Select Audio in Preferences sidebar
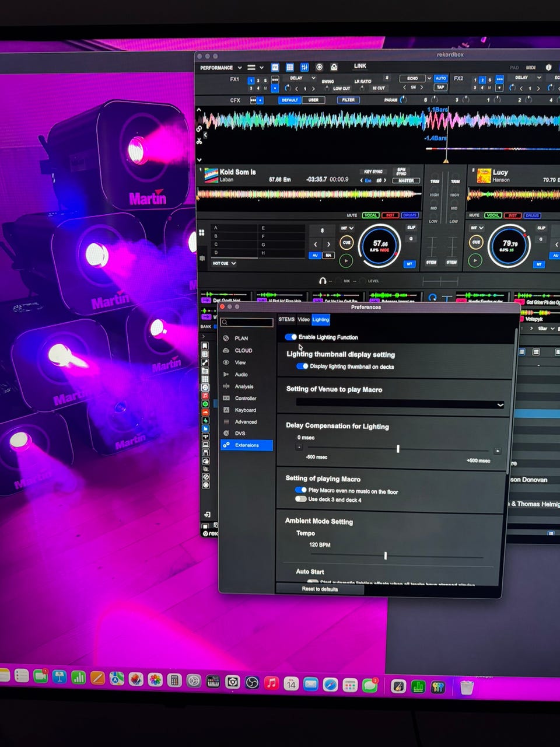The width and height of the screenshot is (560, 747). 241,375
